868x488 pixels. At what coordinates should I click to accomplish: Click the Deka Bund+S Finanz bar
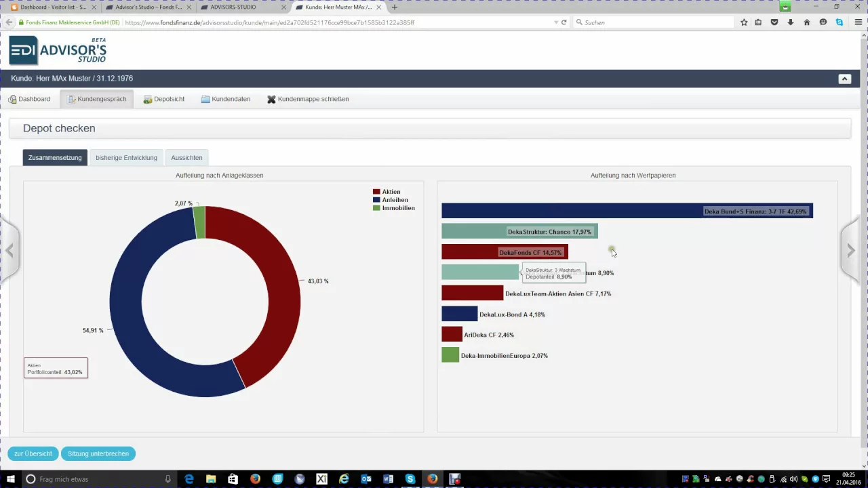[x=627, y=211]
